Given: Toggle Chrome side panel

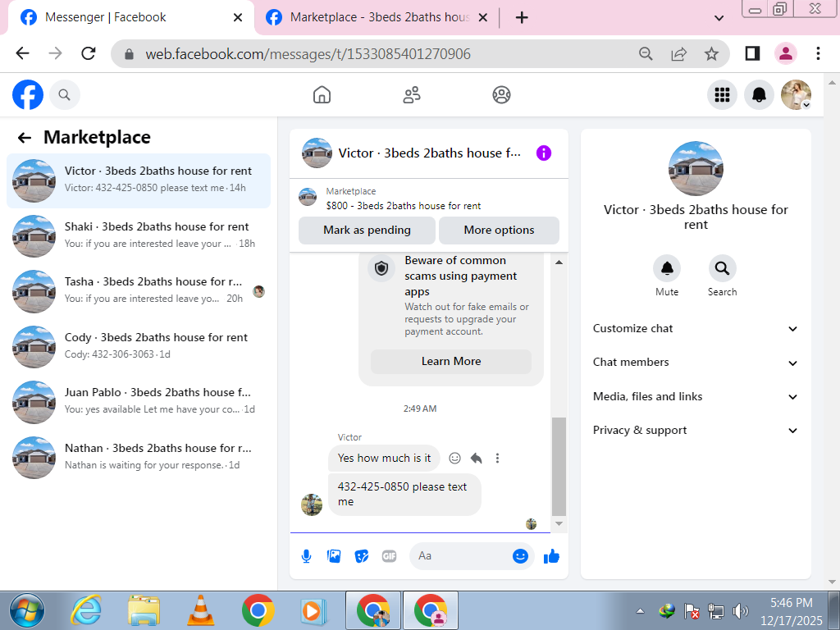Looking at the screenshot, I should pyautogui.click(x=753, y=53).
